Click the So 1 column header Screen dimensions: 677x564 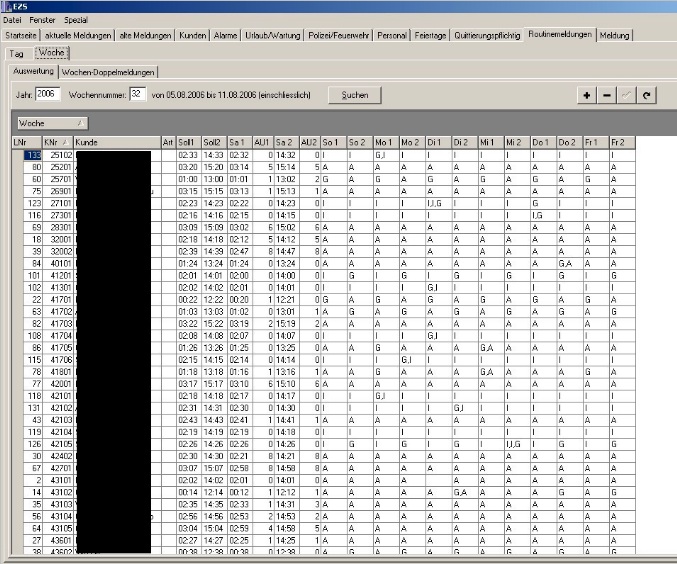point(334,143)
